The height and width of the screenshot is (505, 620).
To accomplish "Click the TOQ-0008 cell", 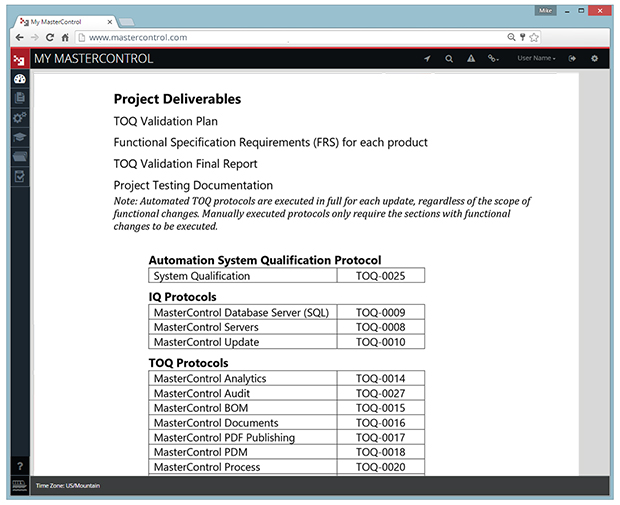I will [x=381, y=327].
